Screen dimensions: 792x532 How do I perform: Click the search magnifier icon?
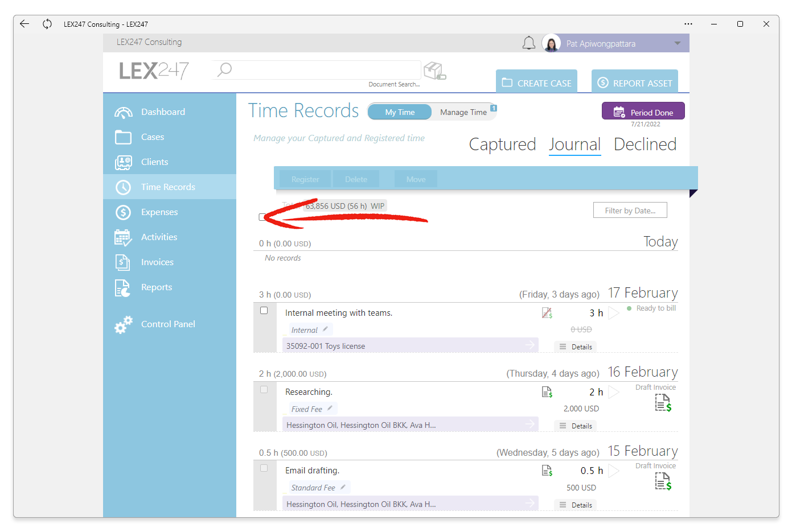point(225,69)
